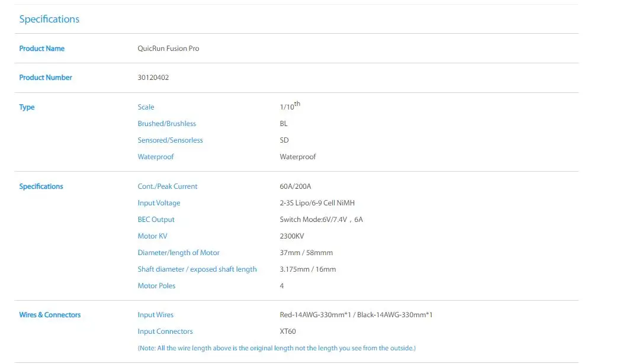This screenshot has width=629, height=364.
Task: Select the blue Waterproof attribute label
Action: (x=156, y=157)
